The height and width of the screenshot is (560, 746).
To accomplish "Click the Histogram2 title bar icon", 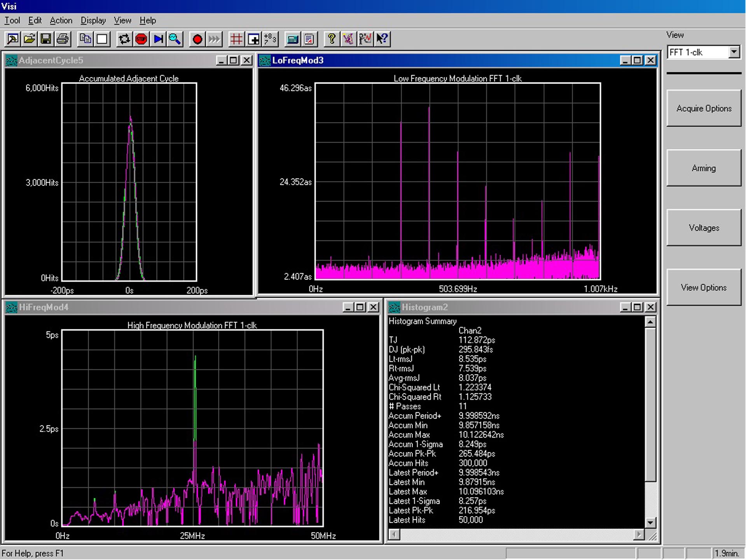I will (x=395, y=307).
